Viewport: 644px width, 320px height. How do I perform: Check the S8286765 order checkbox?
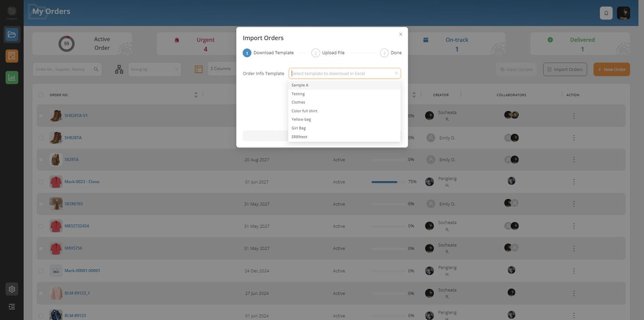[x=41, y=204]
